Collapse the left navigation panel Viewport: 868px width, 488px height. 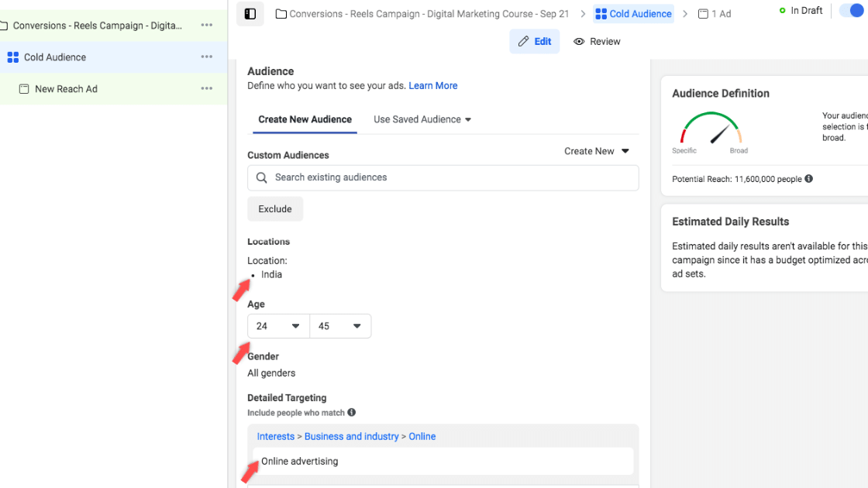249,14
